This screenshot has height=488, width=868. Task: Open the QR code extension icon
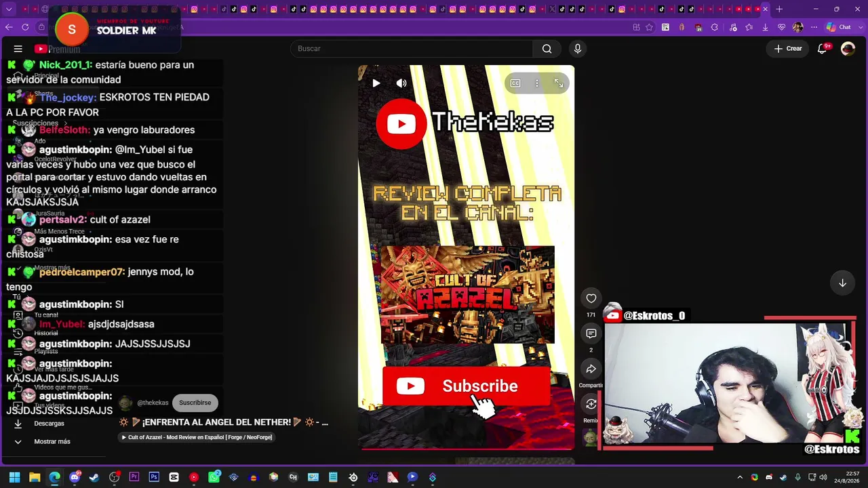point(666,27)
